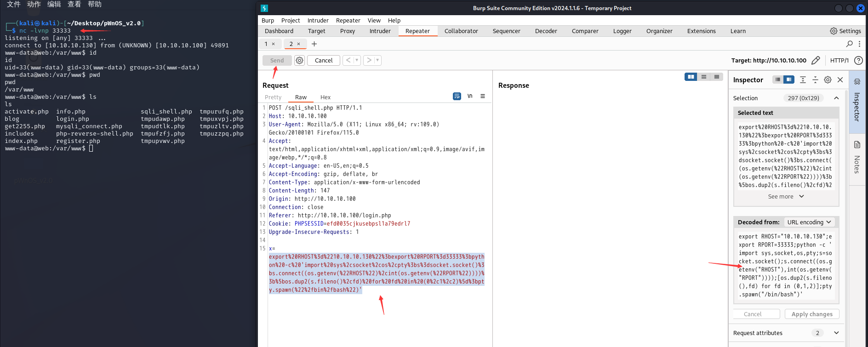
Task: Open terminal 帮助 (Help) menu
Action: pos(95,4)
